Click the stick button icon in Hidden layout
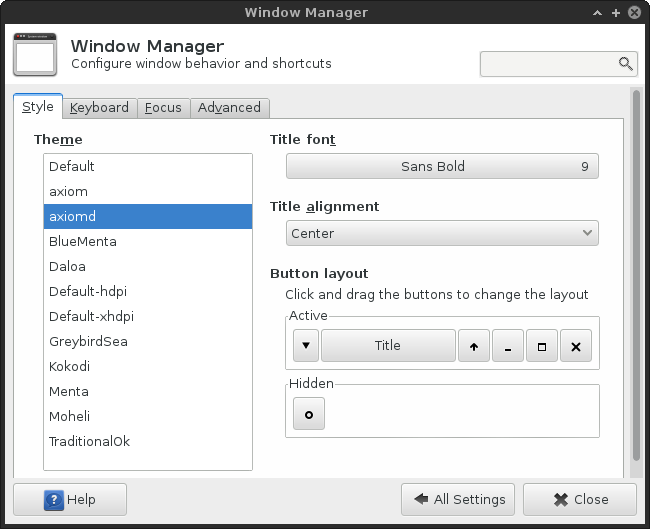This screenshot has width=650, height=529. pyautogui.click(x=309, y=414)
